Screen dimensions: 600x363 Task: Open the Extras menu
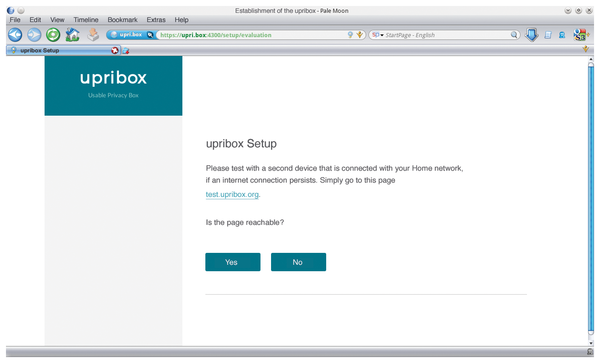click(156, 20)
